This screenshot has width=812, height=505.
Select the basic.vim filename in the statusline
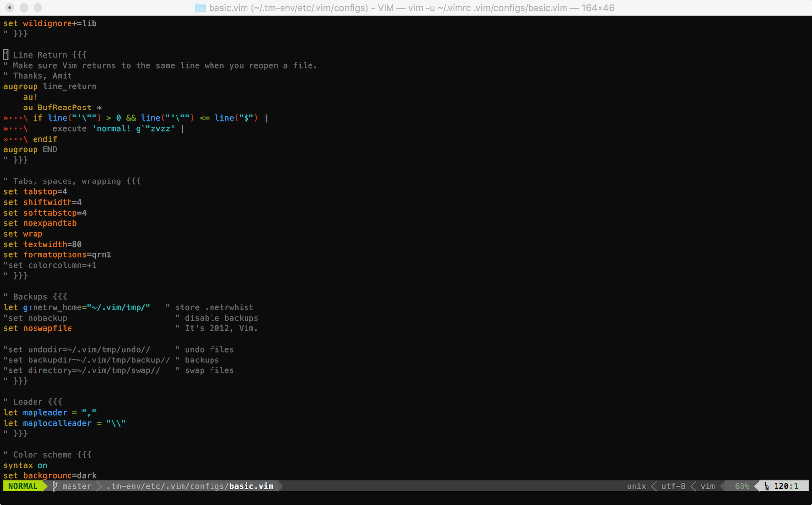click(x=250, y=486)
